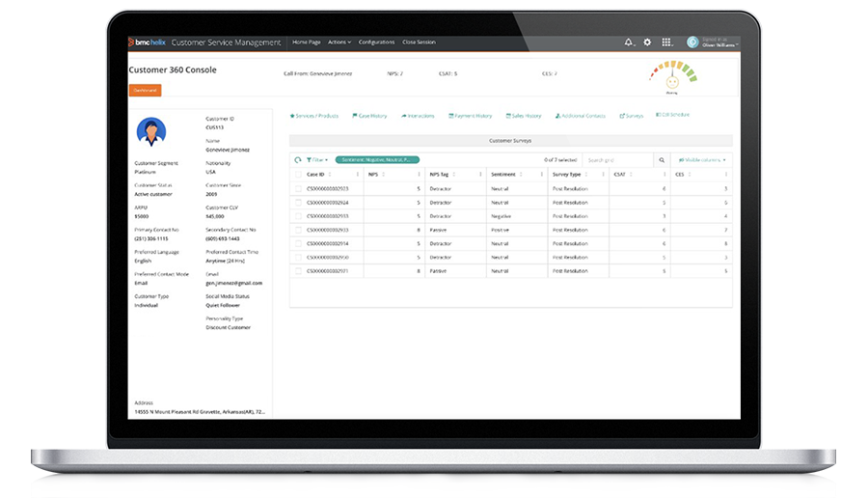The width and height of the screenshot is (868, 498).
Task: Expand the Actions menu dropdown
Action: (x=339, y=42)
